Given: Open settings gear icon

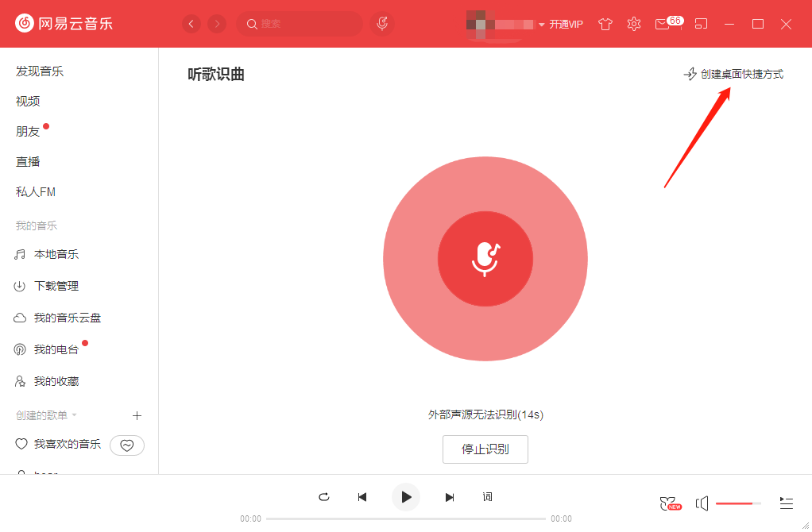Looking at the screenshot, I should 634,25.
